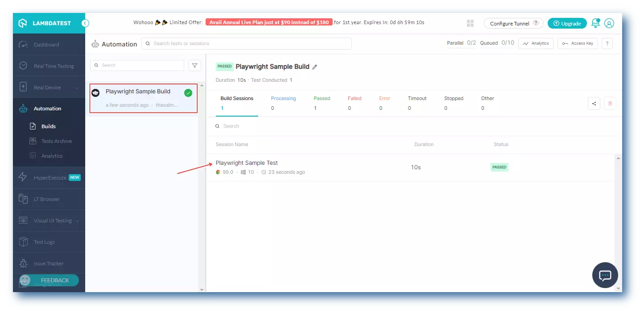This screenshot has height=314, width=644.
Task: Click the Upgrade button
Action: (x=567, y=24)
